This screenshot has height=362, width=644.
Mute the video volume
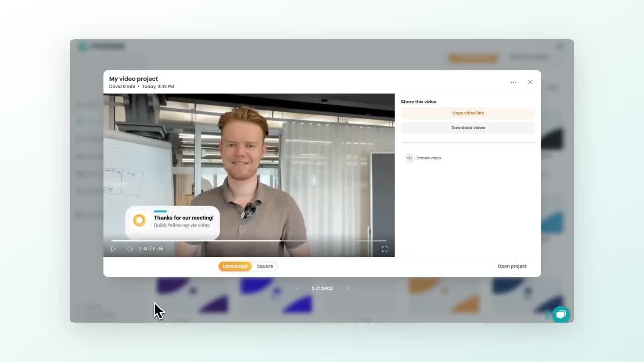click(129, 248)
